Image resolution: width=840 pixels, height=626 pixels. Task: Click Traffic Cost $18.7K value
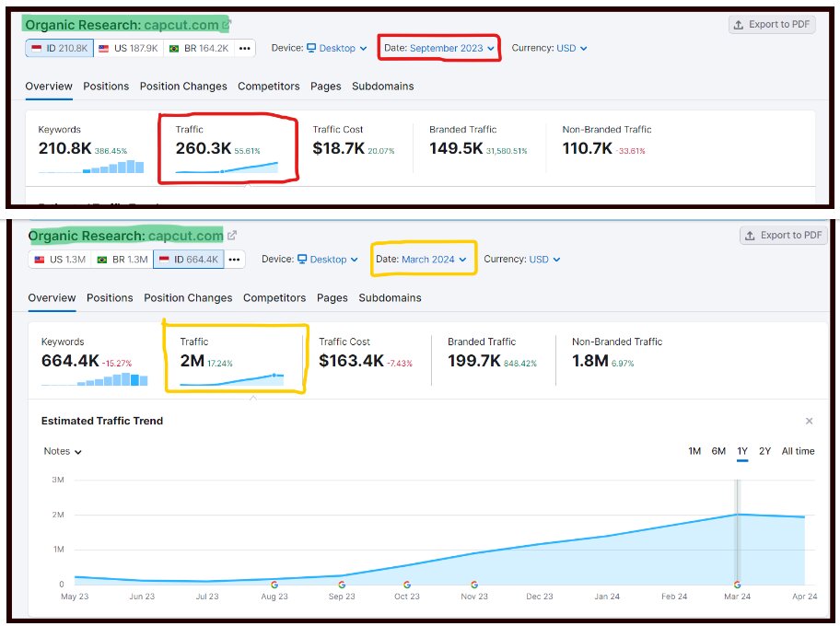[339, 148]
